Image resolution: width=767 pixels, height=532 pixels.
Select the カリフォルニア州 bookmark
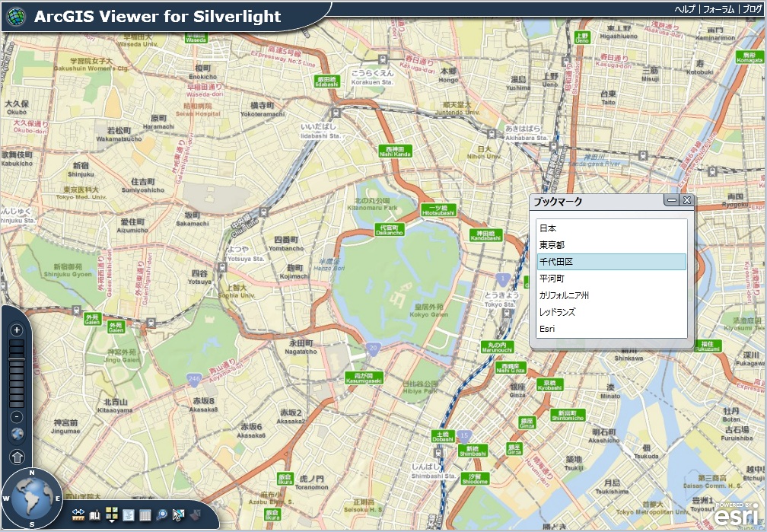click(612, 295)
